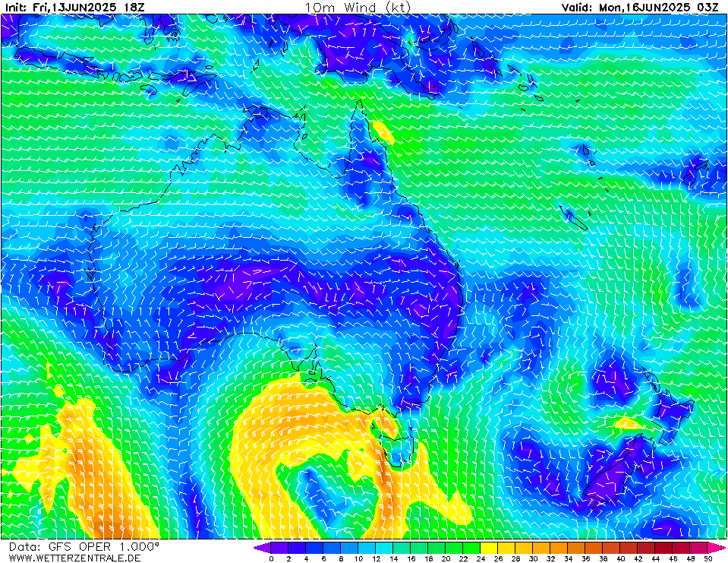This screenshot has width=728, height=563.
Task: Click the '44' label on the wind scale
Action: 656,558
